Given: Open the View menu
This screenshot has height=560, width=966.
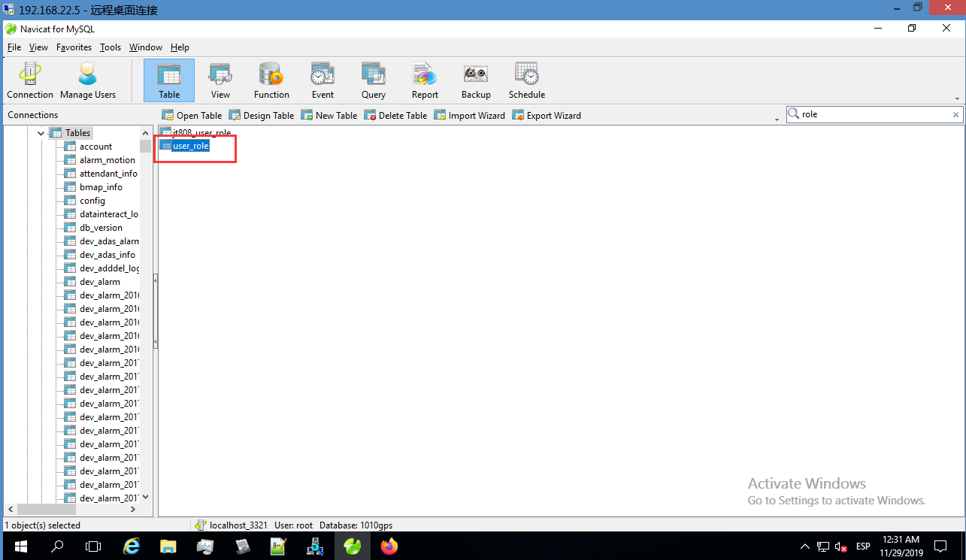Looking at the screenshot, I should click(x=38, y=47).
